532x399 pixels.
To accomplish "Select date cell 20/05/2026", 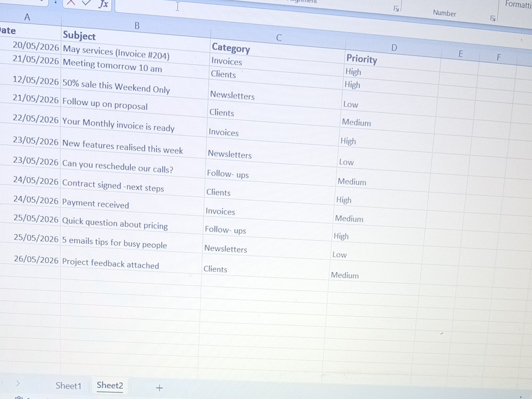I will pos(36,46).
